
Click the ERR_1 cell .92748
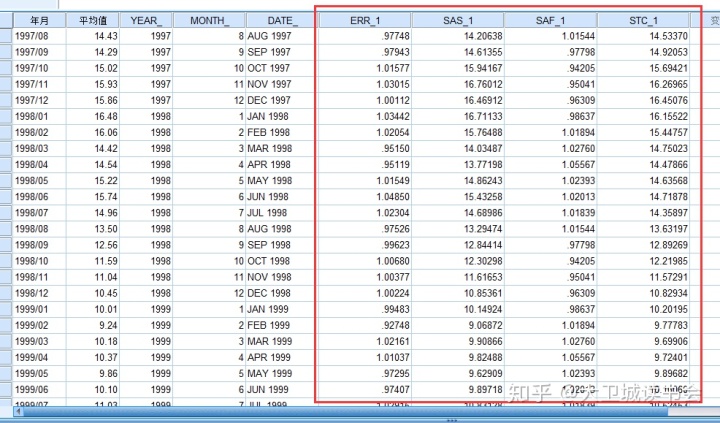pos(365,326)
